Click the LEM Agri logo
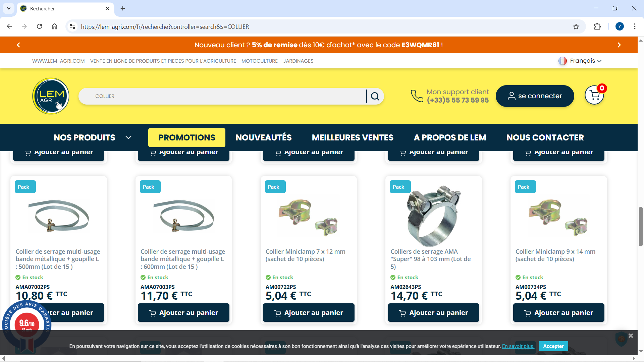 click(51, 96)
